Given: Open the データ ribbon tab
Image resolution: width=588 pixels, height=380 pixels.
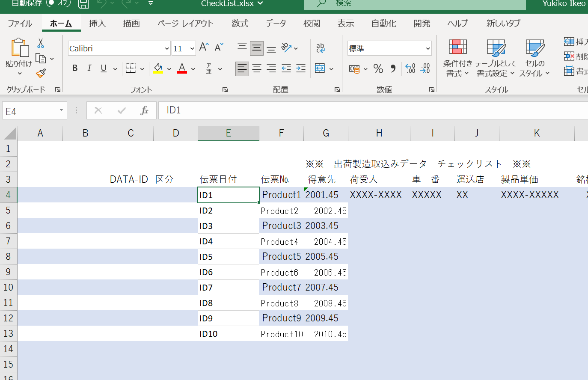Looking at the screenshot, I should point(276,24).
